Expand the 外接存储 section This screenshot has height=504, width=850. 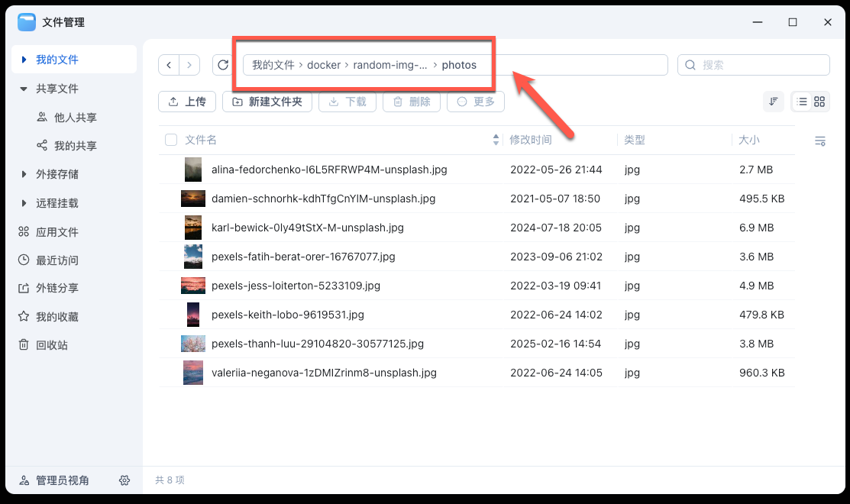point(24,172)
